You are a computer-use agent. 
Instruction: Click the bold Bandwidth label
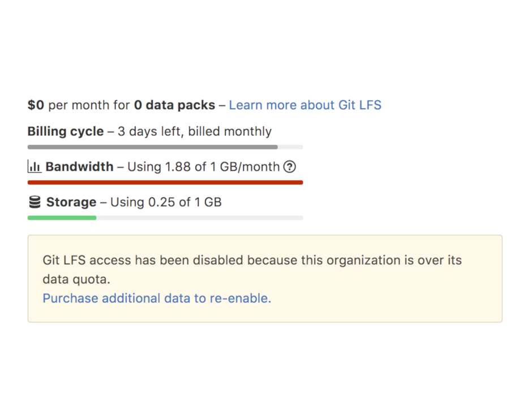[79, 166]
